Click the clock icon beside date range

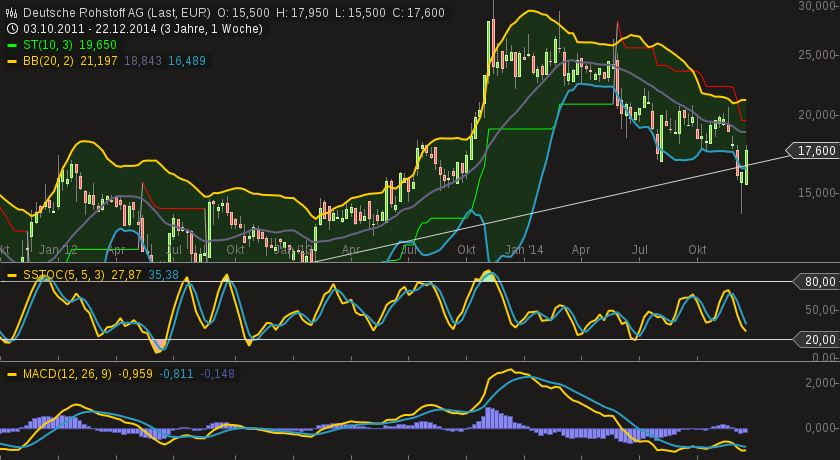coord(11,29)
